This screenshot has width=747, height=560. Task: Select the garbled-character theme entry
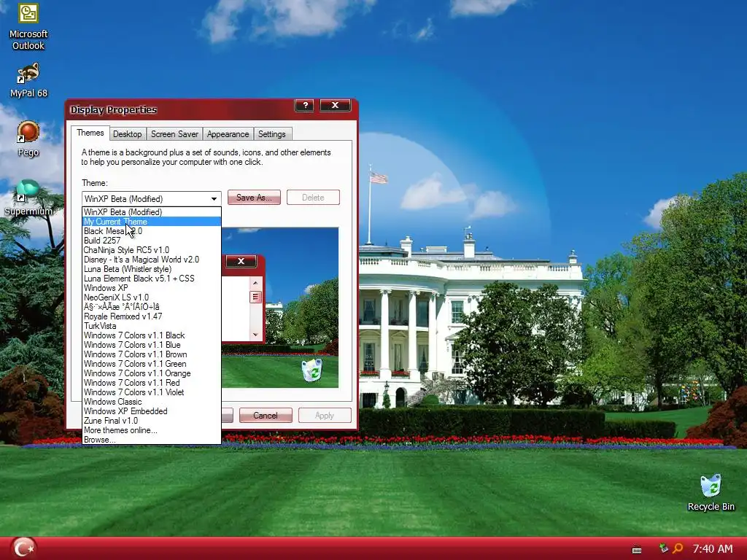pos(152,307)
